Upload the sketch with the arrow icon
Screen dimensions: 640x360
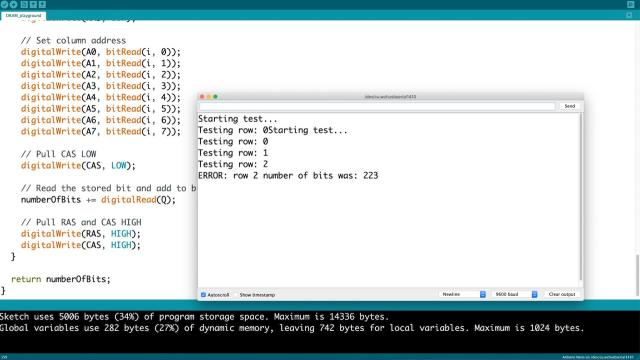click(x=13, y=4)
